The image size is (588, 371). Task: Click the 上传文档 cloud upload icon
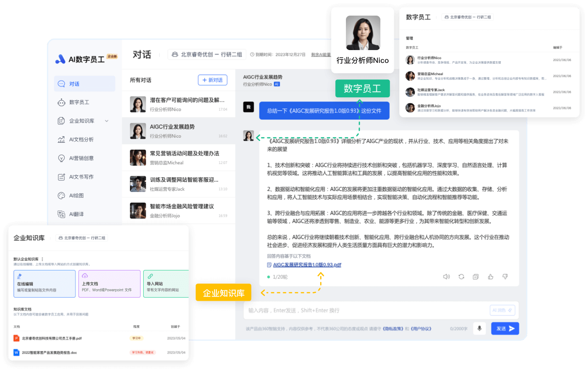(85, 276)
